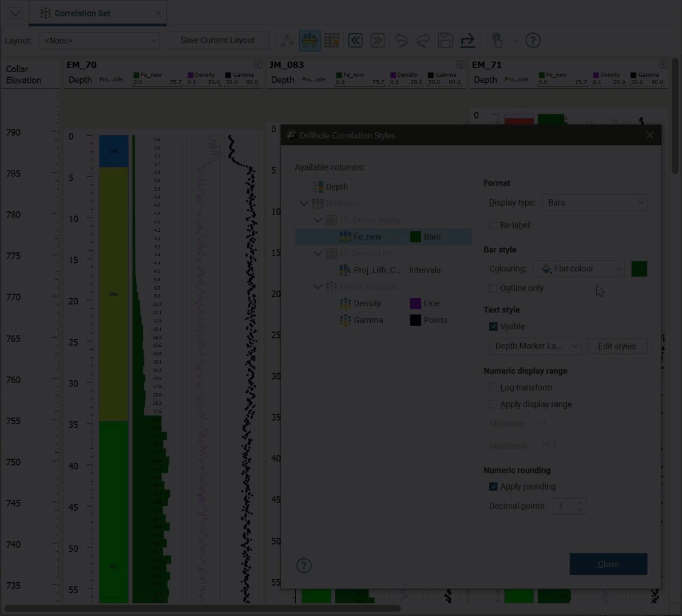
Task: Click the Save Current Layout button
Action: [217, 41]
